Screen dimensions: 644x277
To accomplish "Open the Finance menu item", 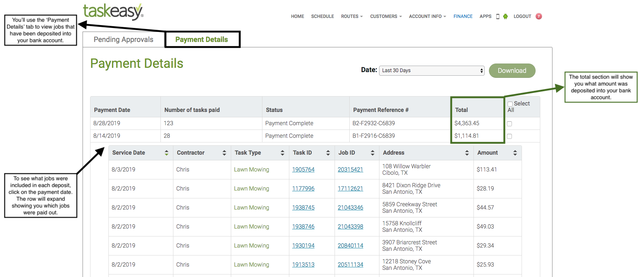I will [x=463, y=17].
